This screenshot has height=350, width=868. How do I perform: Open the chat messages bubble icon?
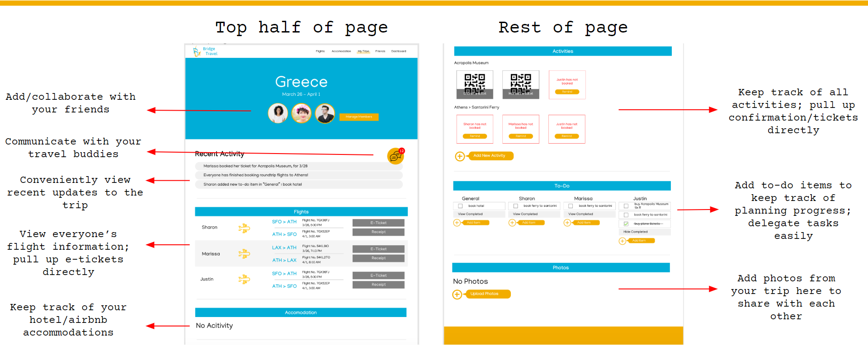395,156
